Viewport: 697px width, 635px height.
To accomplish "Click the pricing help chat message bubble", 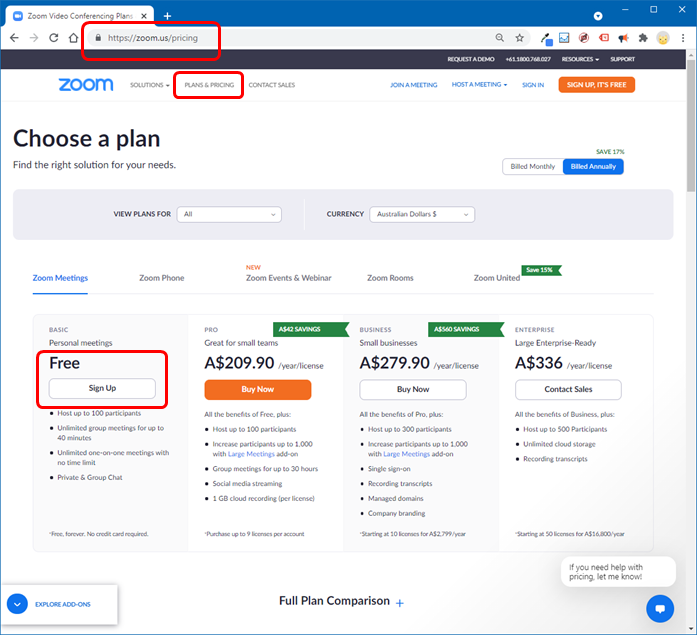I will [x=618, y=572].
